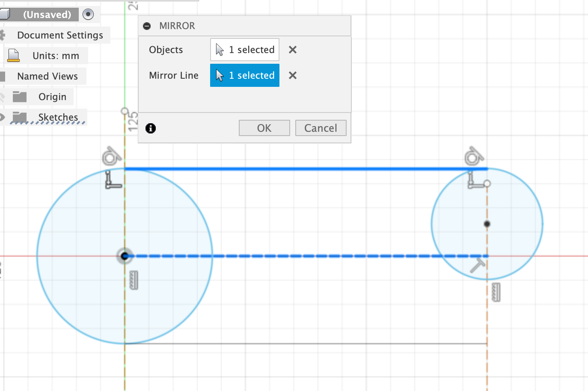Select the highlighted top blue line
The width and height of the screenshot is (588, 391).
pos(306,169)
